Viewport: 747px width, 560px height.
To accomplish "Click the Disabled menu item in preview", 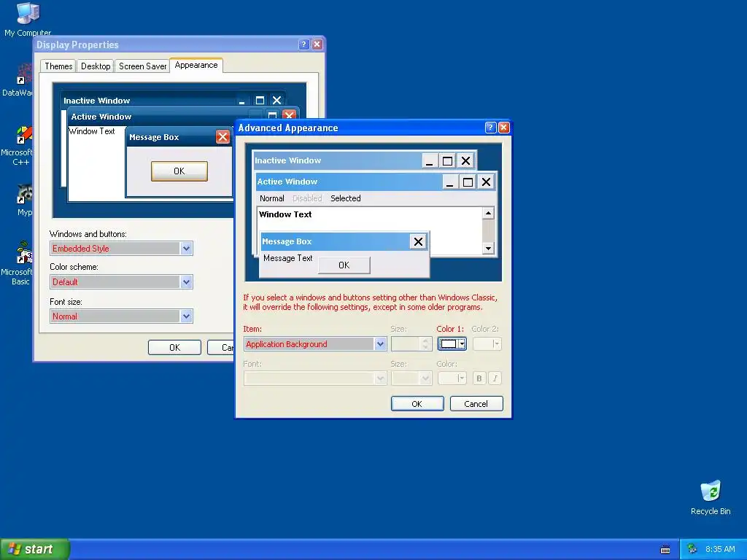I will (x=307, y=198).
